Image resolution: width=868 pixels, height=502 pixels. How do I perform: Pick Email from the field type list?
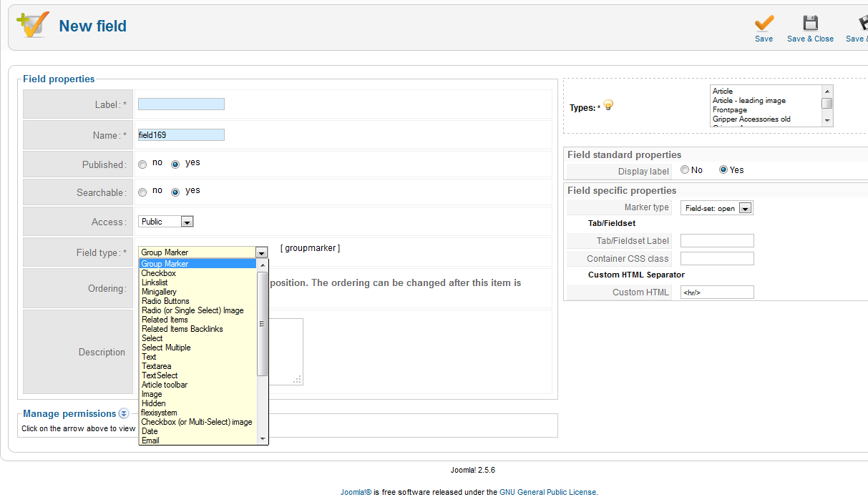pyautogui.click(x=150, y=441)
